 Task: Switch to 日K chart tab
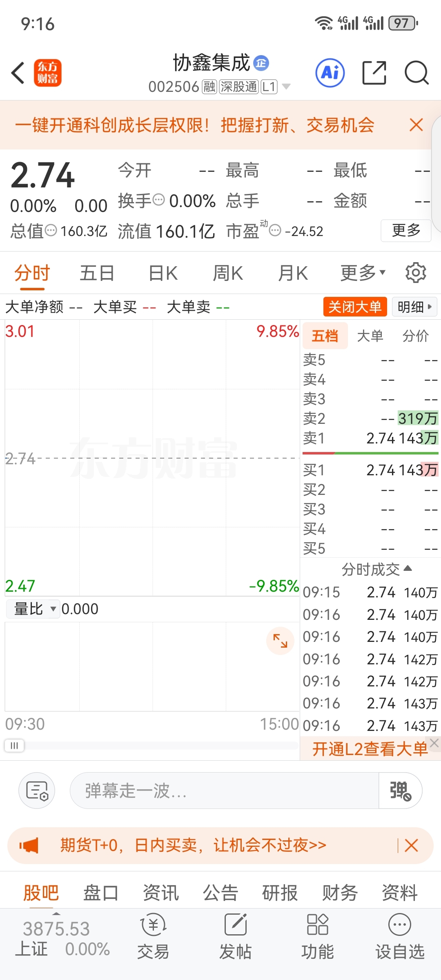163,273
